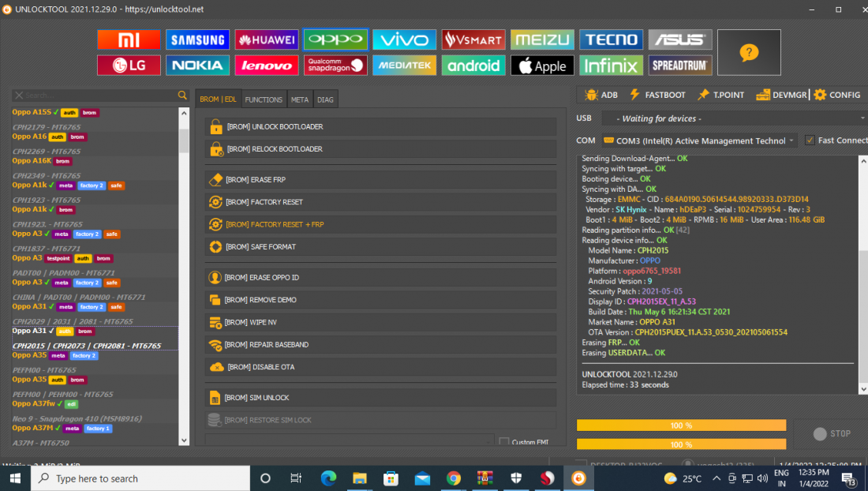Open the Huawei brand tile
Image resolution: width=868 pixels, height=491 pixels.
pos(267,39)
